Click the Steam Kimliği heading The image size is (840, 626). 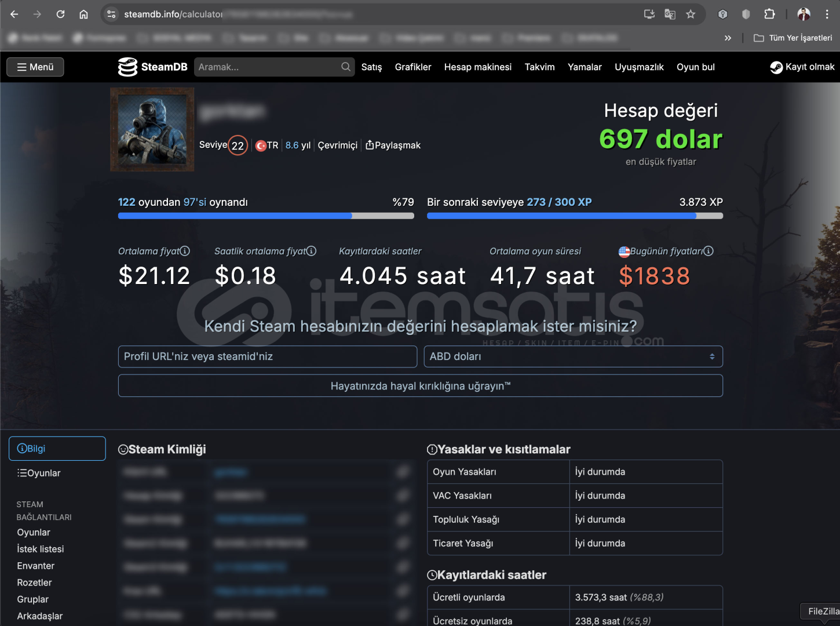tap(162, 449)
